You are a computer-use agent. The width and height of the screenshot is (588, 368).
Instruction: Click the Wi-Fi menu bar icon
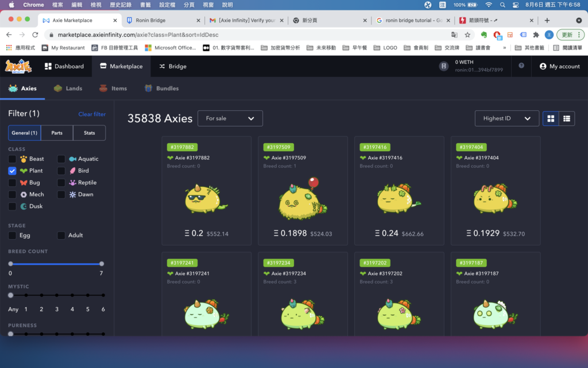click(x=488, y=5)
